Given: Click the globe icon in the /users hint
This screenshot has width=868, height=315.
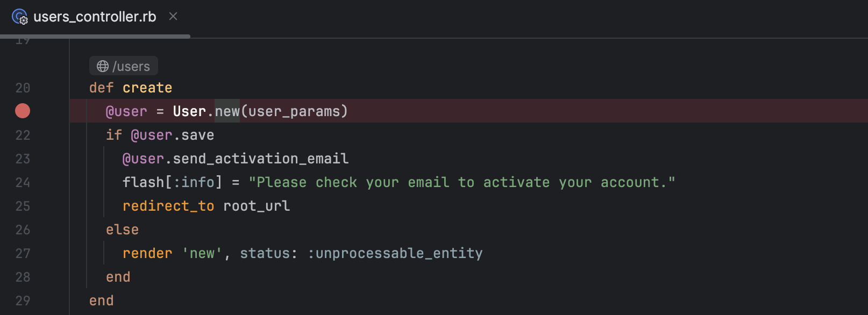Looking at the screenshot, I should point(103,66).
